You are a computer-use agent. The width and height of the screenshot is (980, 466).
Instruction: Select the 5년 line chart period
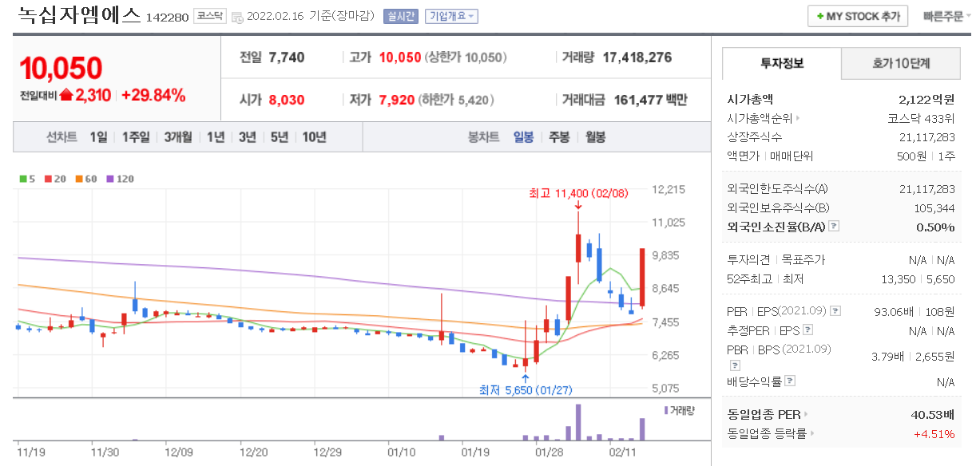point(280,137)
